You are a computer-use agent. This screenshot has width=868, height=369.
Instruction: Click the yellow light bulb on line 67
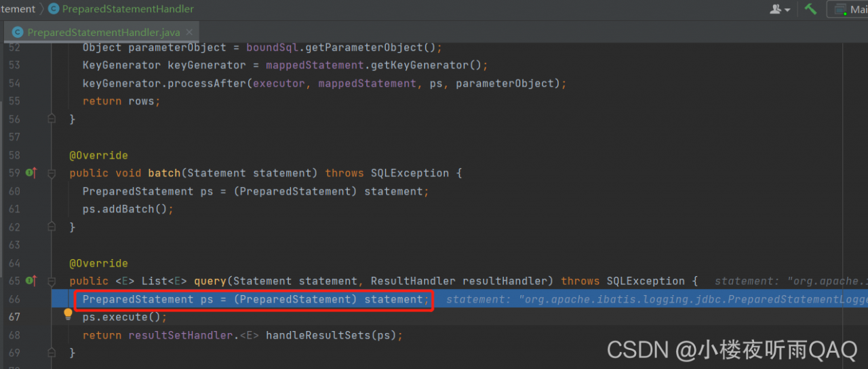68,314
